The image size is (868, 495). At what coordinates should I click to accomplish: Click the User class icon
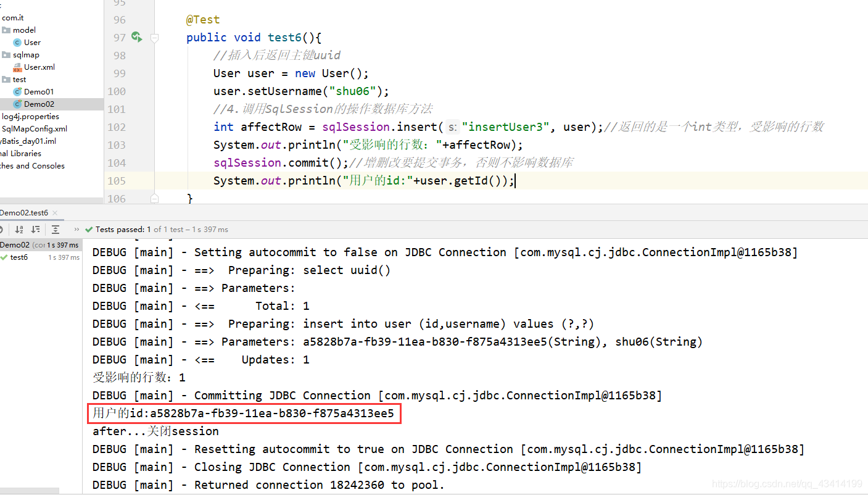pyautogui.click(x=17, y=43)
